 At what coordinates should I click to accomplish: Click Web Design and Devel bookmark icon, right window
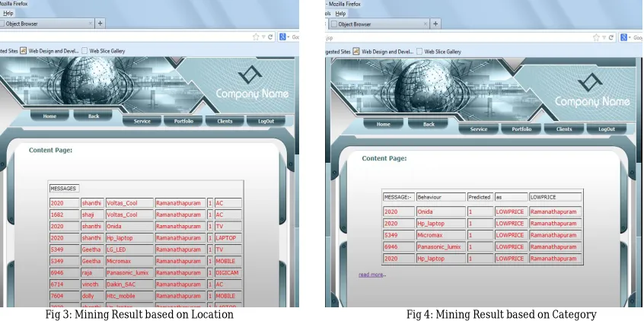pos(356,52)
